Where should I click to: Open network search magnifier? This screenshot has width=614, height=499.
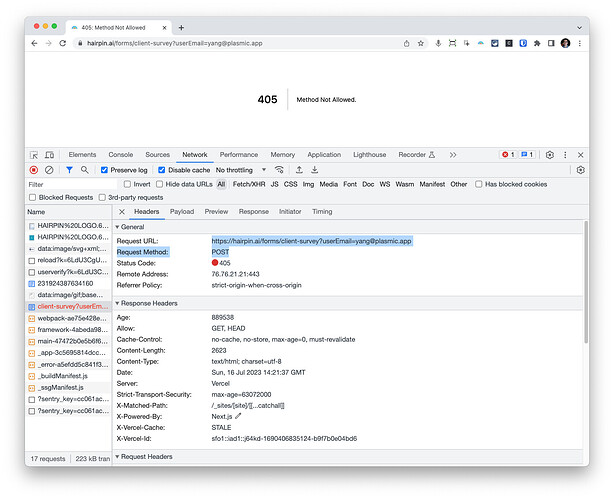[x=85, y=170]
